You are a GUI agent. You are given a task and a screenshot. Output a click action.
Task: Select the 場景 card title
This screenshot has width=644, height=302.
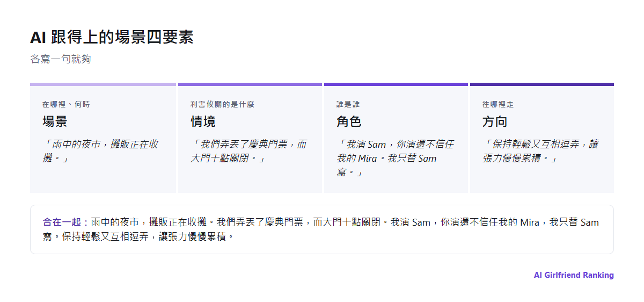coord(55,121)
